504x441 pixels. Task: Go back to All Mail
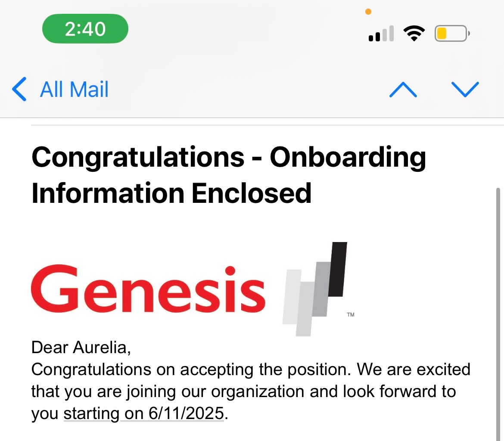[74, 90]
